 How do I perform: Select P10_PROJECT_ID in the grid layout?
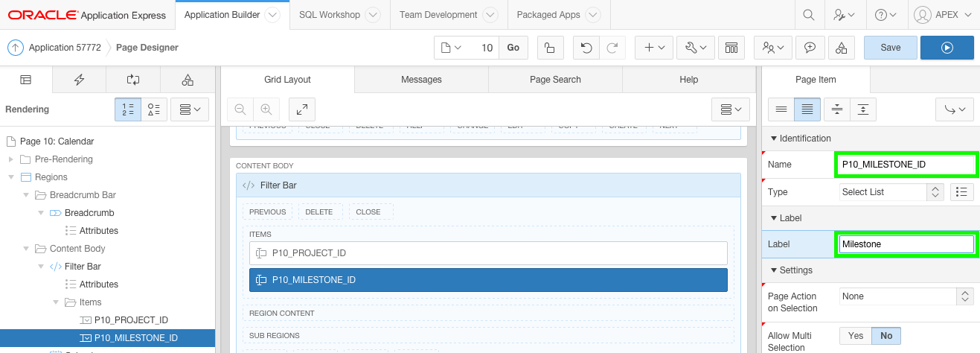(x=488, y=253)
